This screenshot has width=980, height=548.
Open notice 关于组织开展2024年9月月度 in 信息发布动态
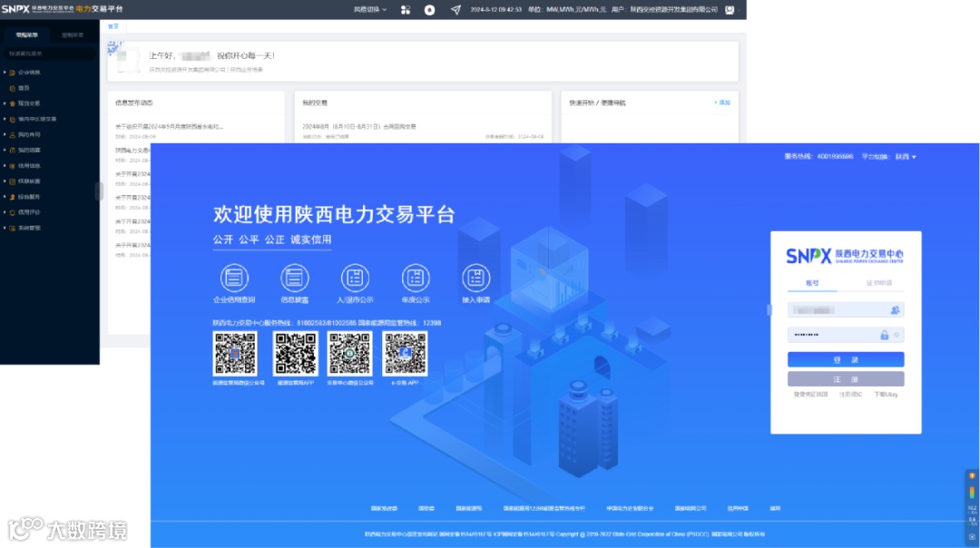point(169,127)
